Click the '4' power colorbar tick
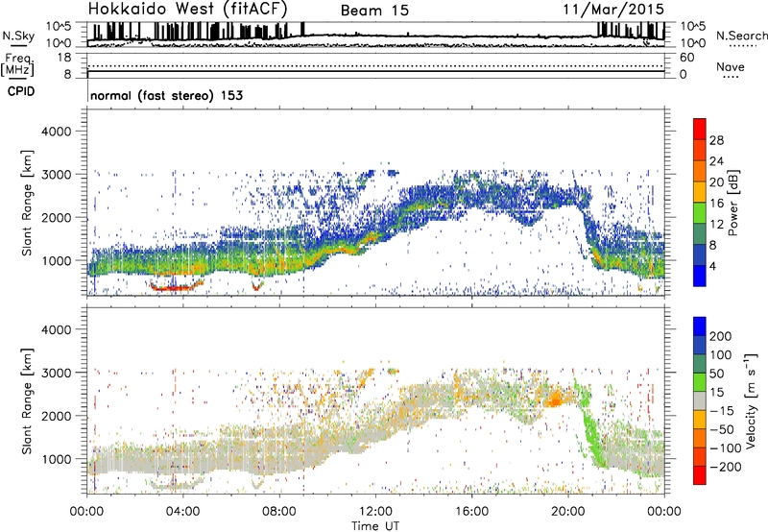 coord(712,266)
